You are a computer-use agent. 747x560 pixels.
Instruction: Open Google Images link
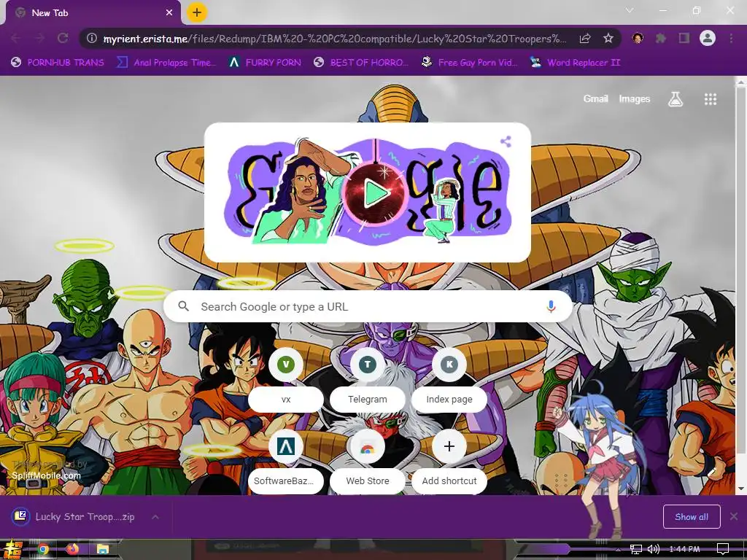[x=634, y=98]
